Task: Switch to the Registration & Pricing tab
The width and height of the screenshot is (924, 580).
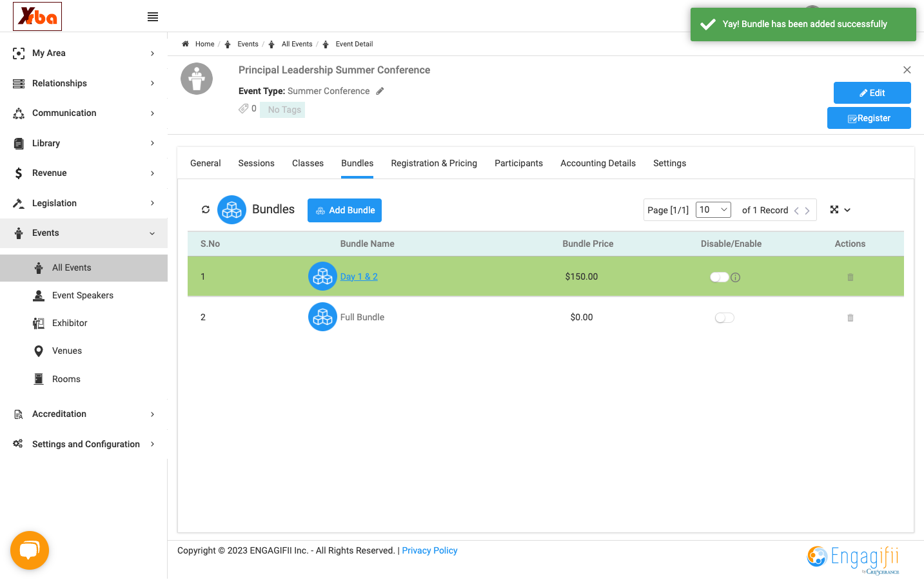Action: (434, 163)
